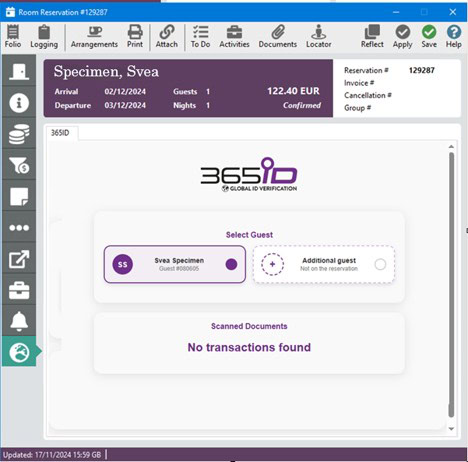Click the Apply checkmark button
The image size is (468, 462).
point(402,36)
